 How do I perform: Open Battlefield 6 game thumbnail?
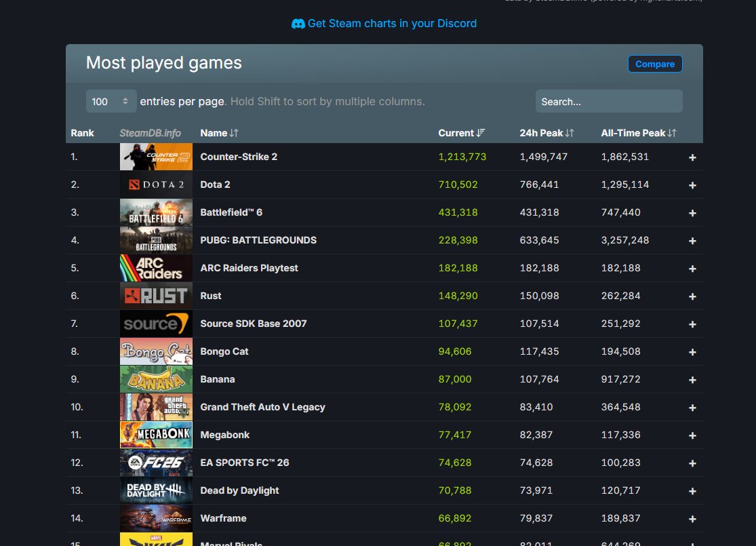point(156,212)
